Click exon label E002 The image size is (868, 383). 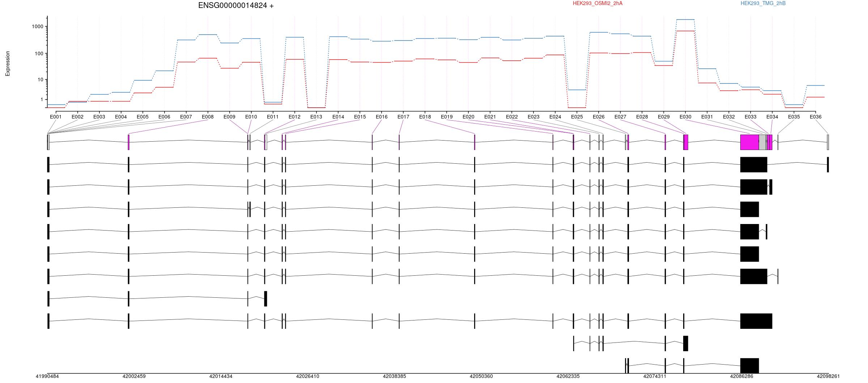coord(77,117)
